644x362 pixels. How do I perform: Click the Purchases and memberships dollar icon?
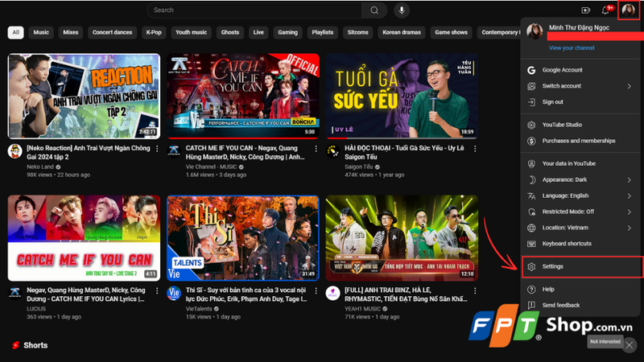(531, 141)
